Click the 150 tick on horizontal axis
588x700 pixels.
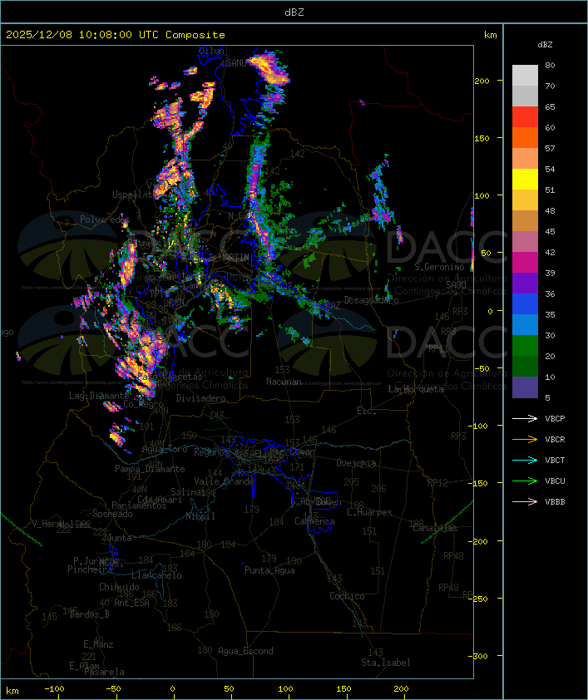[x=343, y=689]
